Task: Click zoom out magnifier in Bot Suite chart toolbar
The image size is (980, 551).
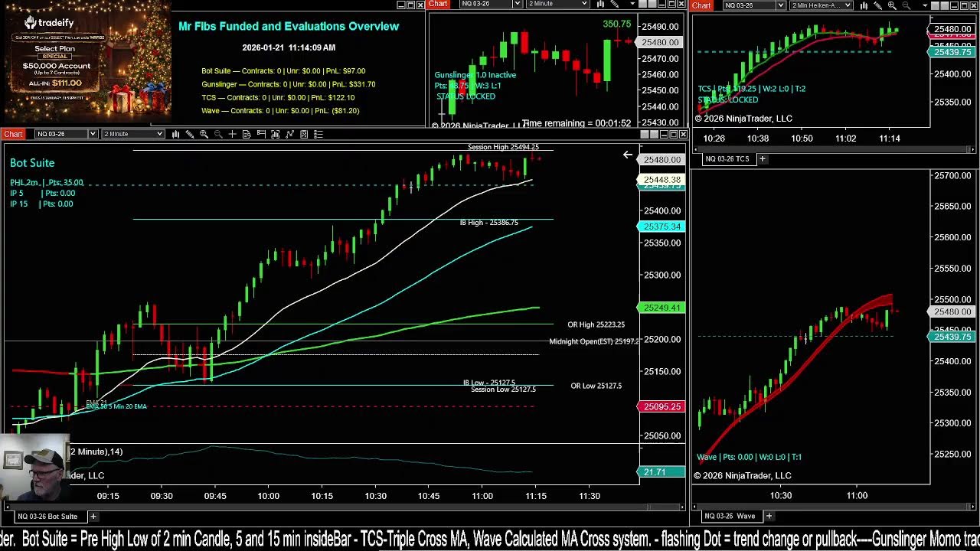Action: (x=218, y=134)
